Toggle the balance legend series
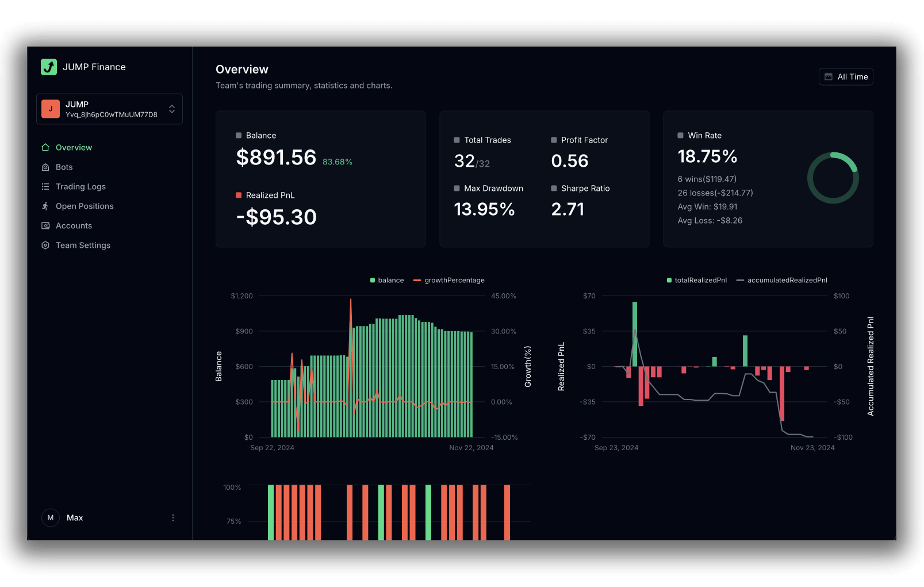The image size is (924, 587). pos(386,281)
